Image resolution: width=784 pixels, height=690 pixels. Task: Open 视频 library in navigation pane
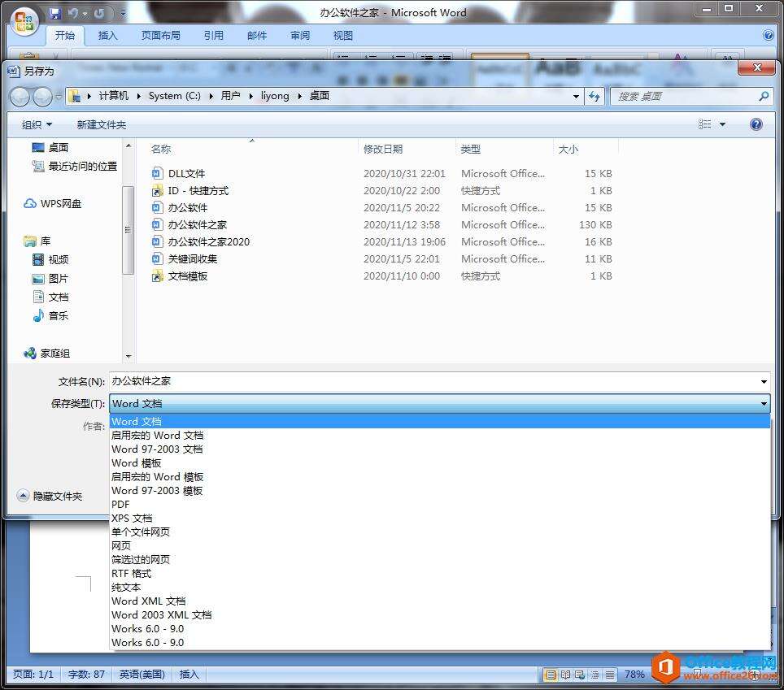point(50,259)
